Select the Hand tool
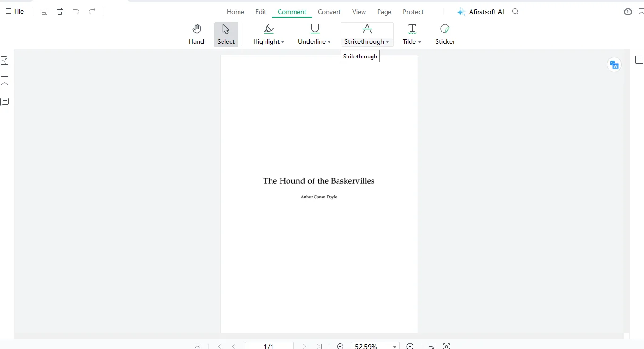The height and width of the screenshot is (349, 644). tap(197, 34)
